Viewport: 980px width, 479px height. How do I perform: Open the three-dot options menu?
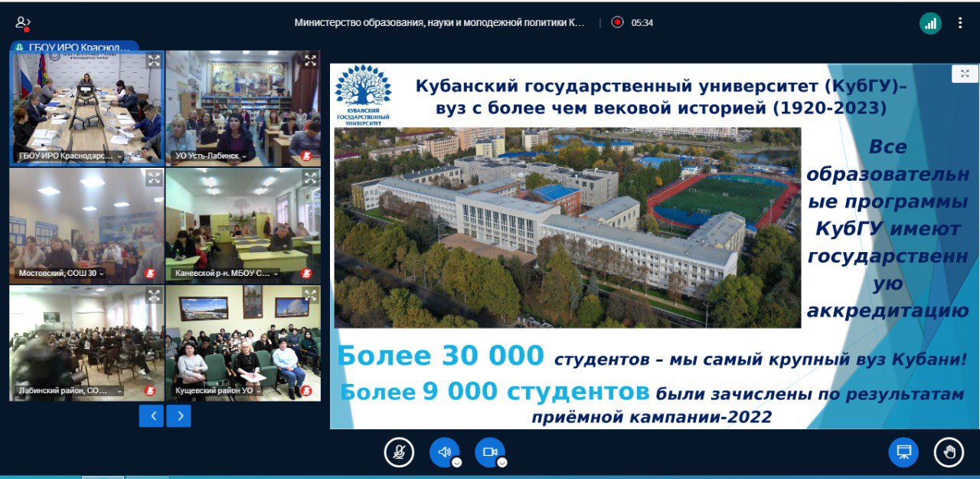[x=960, y=23]
